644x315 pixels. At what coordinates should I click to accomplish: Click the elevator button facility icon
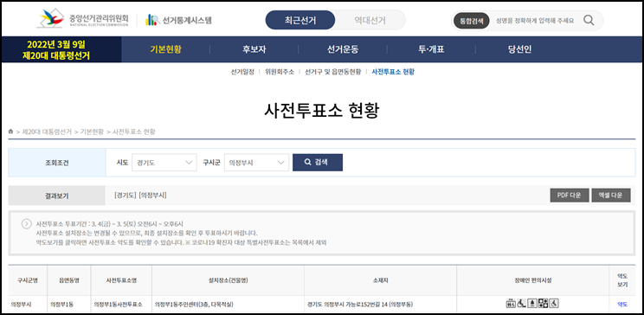click(532, 304)
